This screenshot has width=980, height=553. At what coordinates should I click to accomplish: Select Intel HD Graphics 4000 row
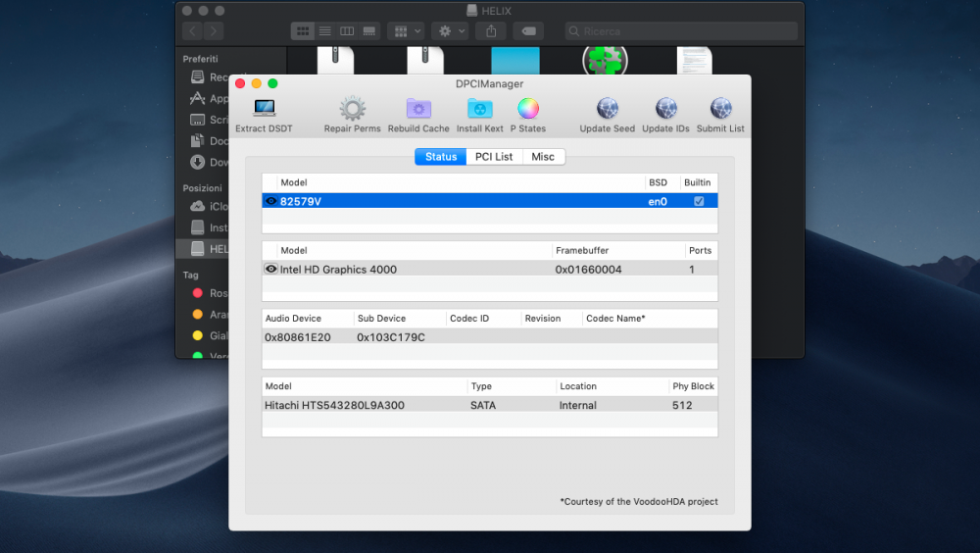(489, 269)
